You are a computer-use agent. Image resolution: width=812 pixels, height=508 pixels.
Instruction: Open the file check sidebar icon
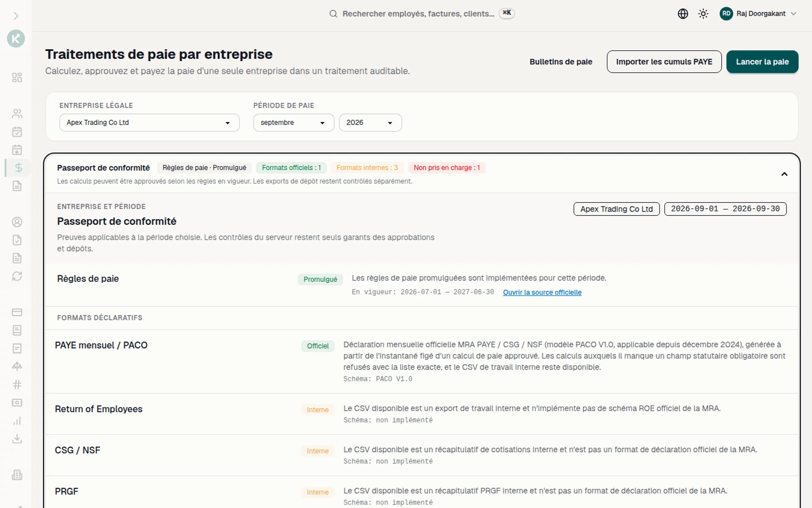coord(17,240)
